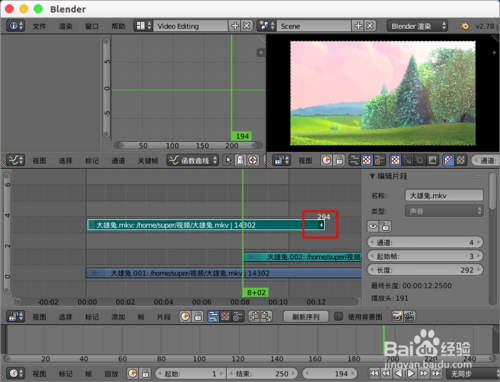Open the graph editor type selector

[x=16, y=160]
